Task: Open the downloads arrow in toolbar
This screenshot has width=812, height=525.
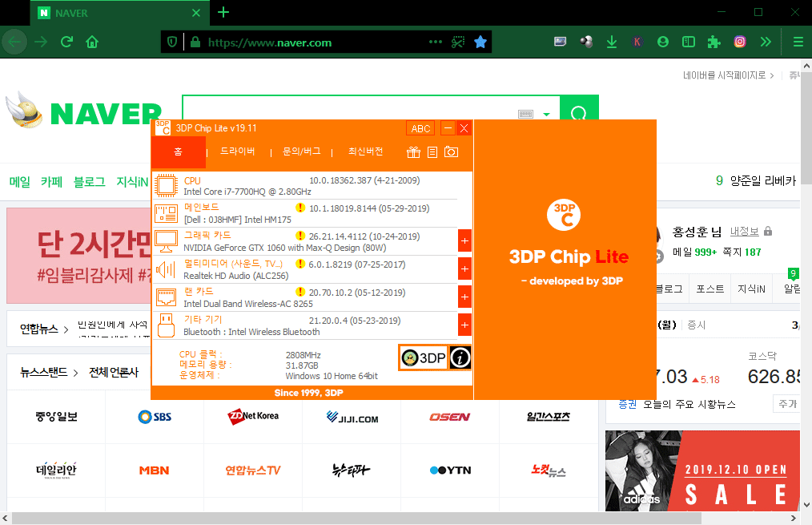Action: (612, 42)
